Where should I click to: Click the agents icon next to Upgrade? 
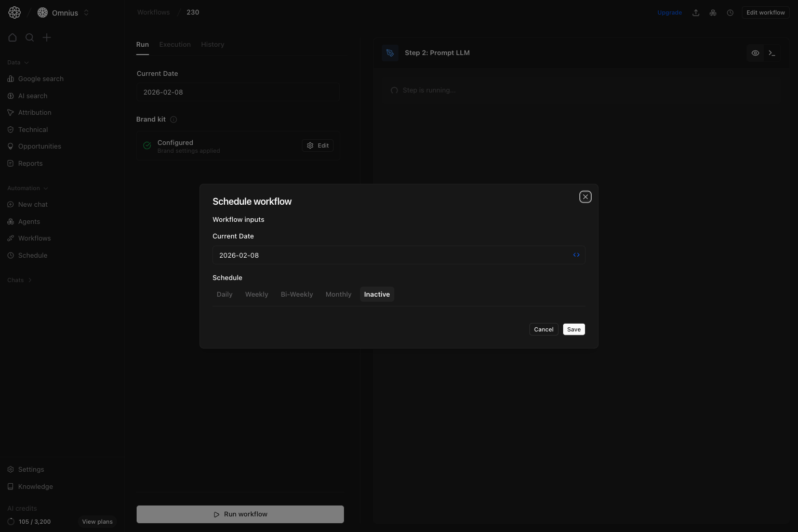point(713,12)
